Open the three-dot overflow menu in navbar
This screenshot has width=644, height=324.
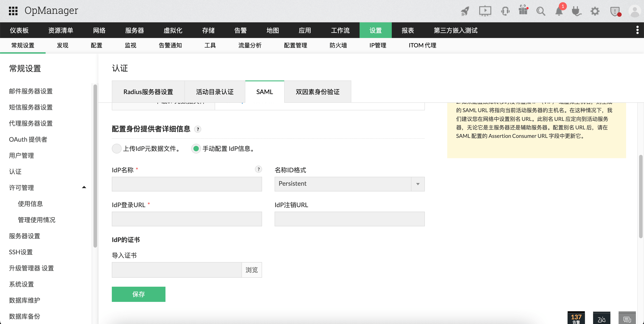[x=637, y=30]
